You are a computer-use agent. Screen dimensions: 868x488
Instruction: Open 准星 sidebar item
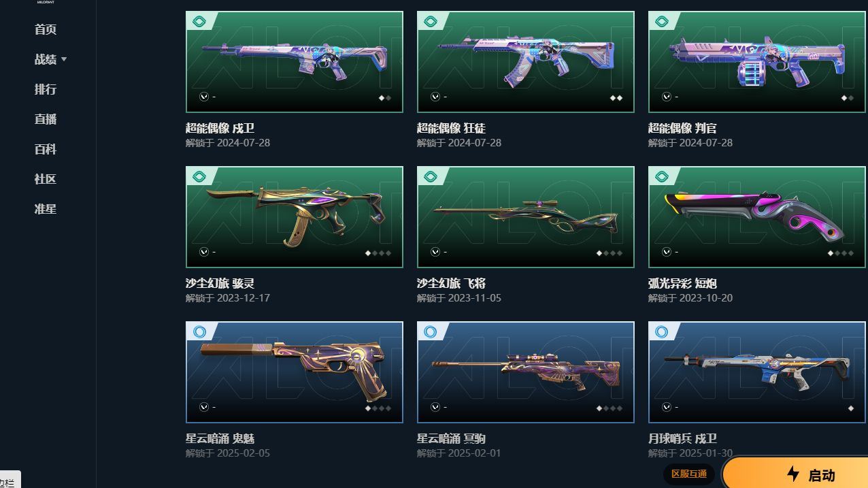click(46, 209)
